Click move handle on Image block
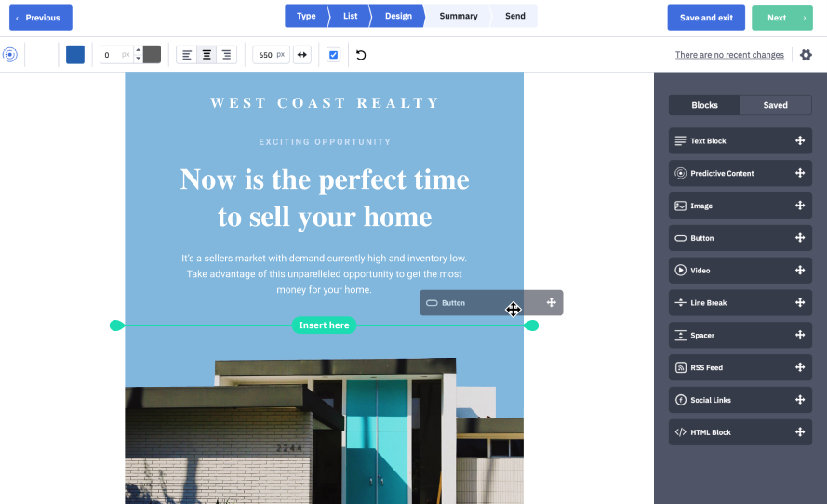The width and height of the screenshot is (827, 504). [800, 206]
